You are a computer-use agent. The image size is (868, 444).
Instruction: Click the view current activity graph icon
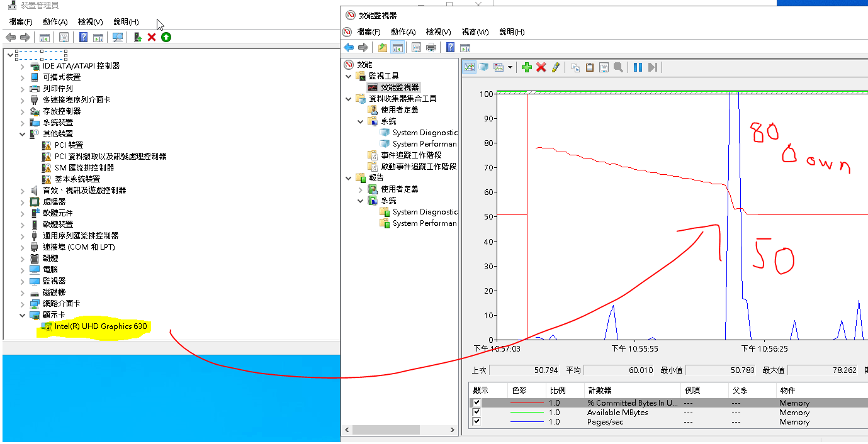(x=470, y=67)
